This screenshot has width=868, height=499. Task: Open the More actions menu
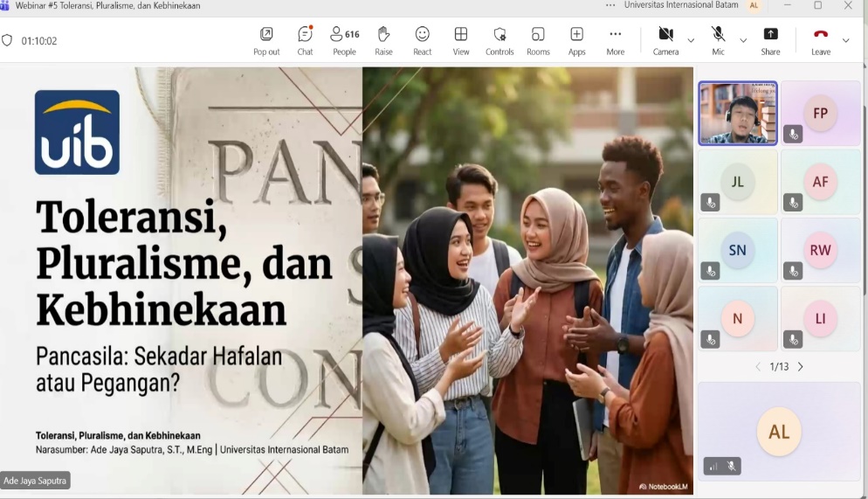(x=615, y=40)
